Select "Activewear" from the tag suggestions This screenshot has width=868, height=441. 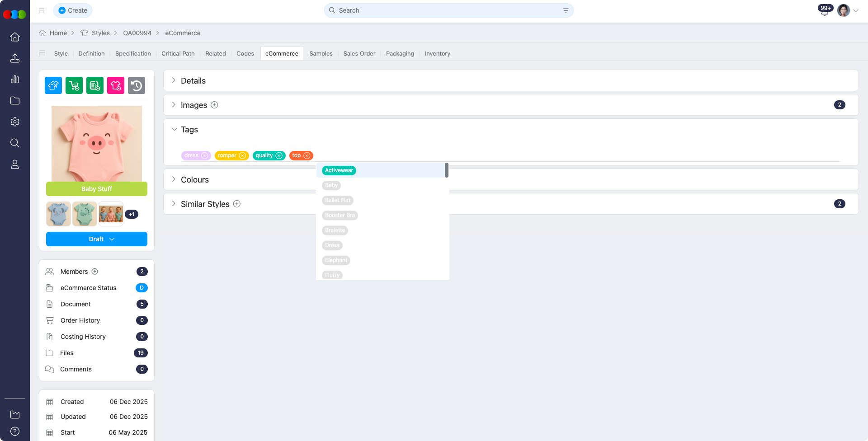339,170
